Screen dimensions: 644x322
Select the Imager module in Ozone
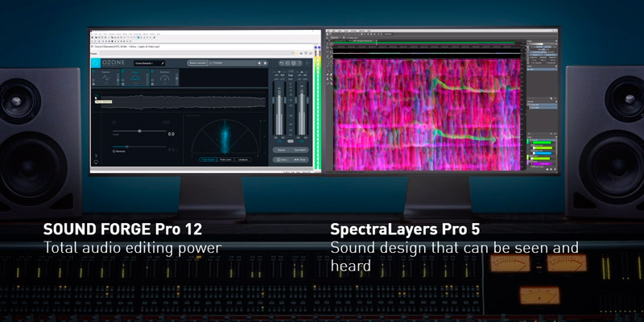click(135, 77)
